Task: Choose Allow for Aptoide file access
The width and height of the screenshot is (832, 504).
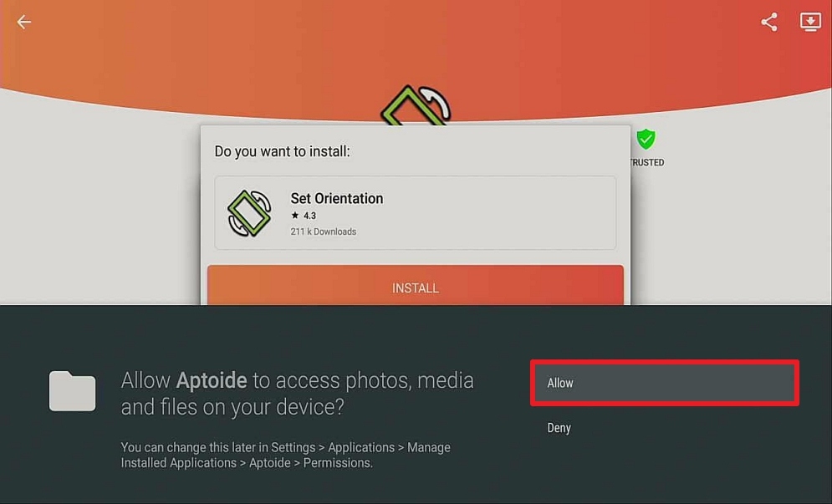Action: (664, 383)
